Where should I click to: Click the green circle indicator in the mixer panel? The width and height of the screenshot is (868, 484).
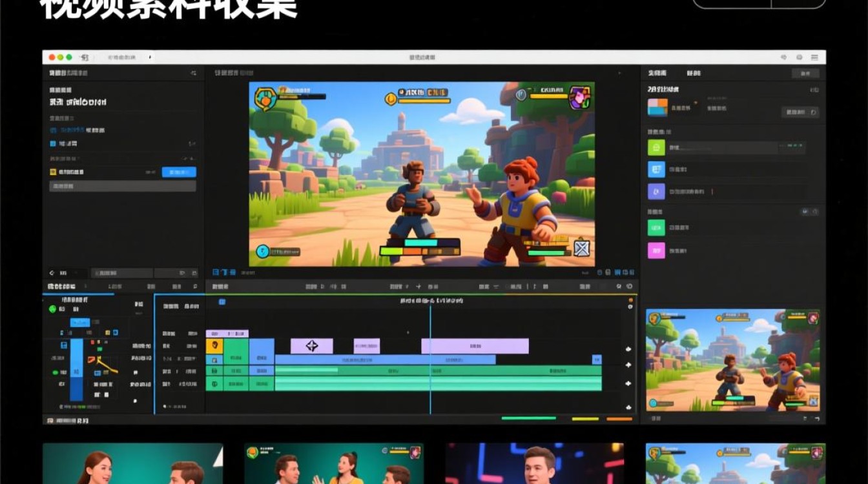point(53,310)
